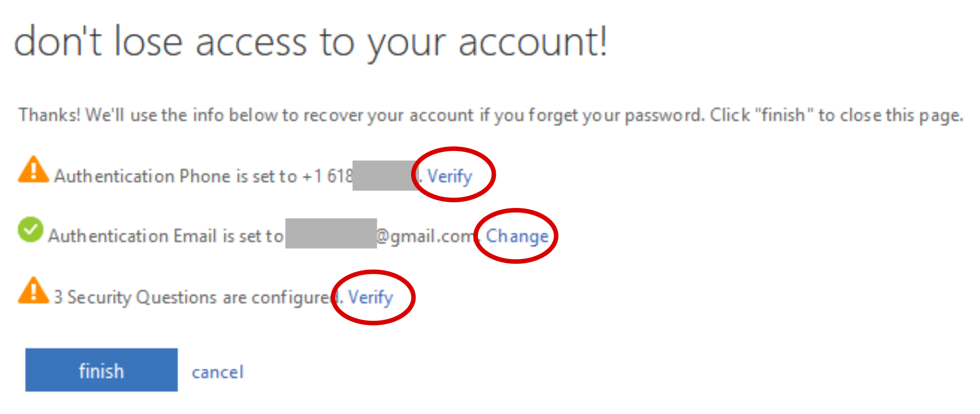Click the orange warning icon beside Security Questions

(33, 291)
